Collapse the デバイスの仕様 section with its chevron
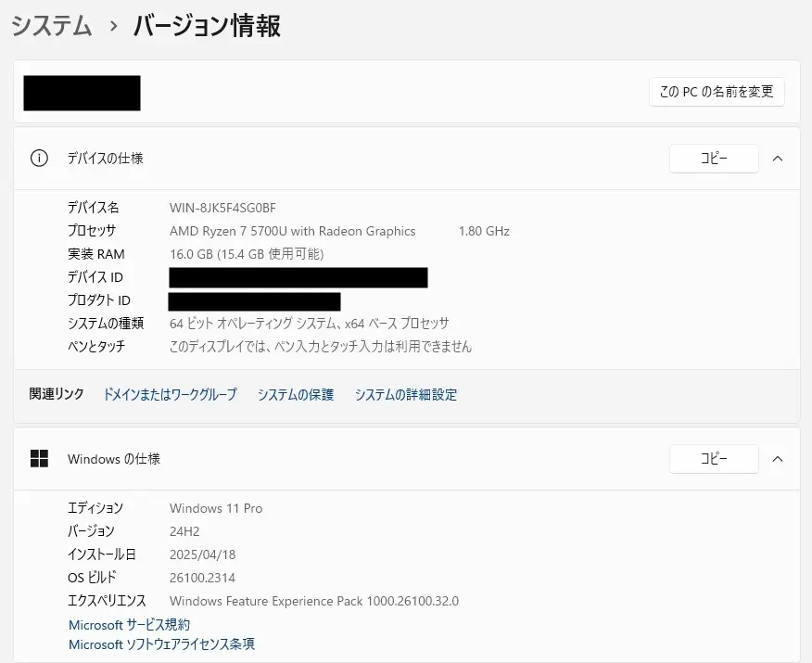Screen dimensions: 812x663 (x=778, y=159)
